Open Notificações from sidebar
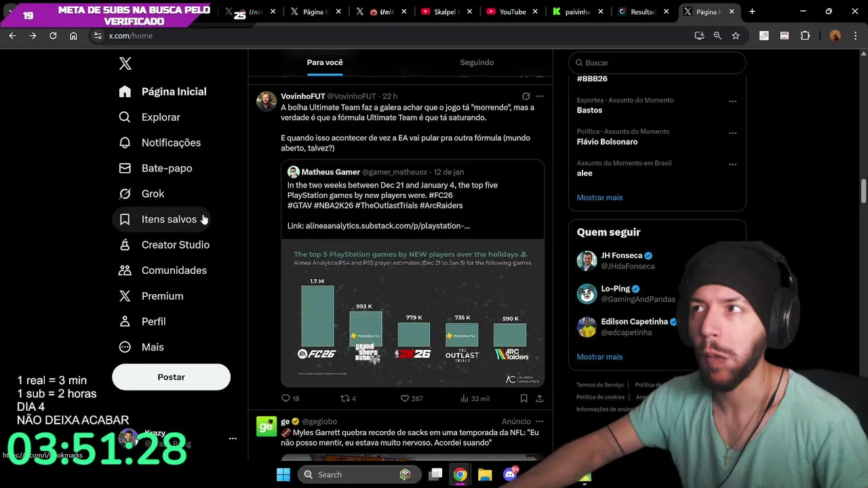The width and height of the screenshot is (868, 488). click(x=160, y=142)
